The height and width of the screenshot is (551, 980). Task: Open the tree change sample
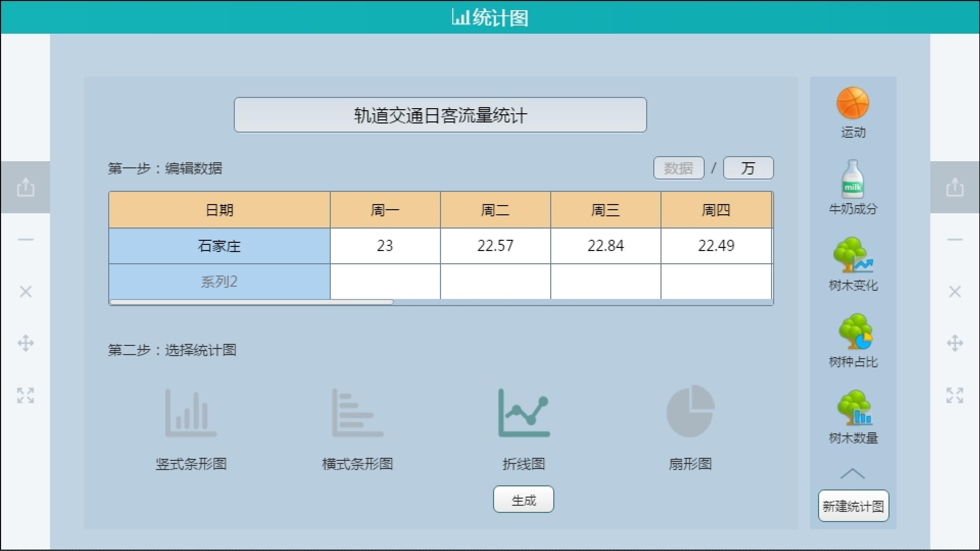(x=852, y=255)
